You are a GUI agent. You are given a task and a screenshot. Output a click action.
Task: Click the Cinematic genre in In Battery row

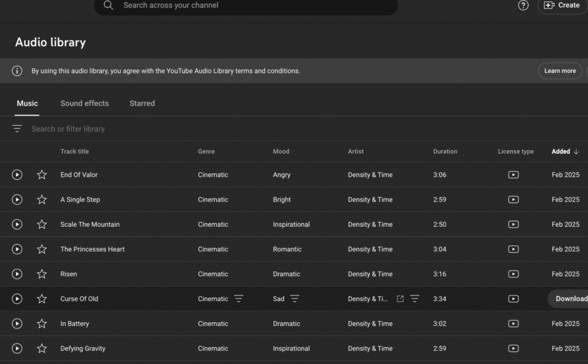click(x=213, y=323)
